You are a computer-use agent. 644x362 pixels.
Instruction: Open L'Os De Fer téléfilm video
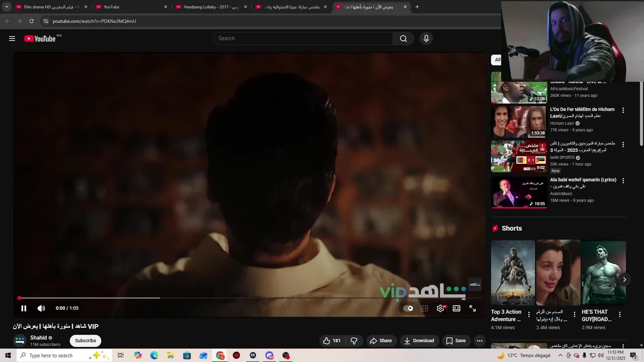point(582,113)
